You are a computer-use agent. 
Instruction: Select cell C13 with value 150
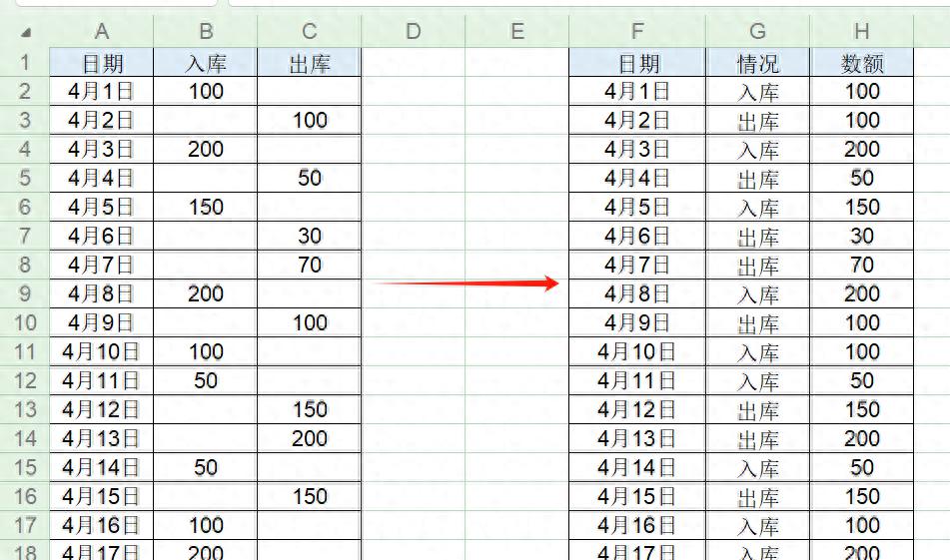309,409
